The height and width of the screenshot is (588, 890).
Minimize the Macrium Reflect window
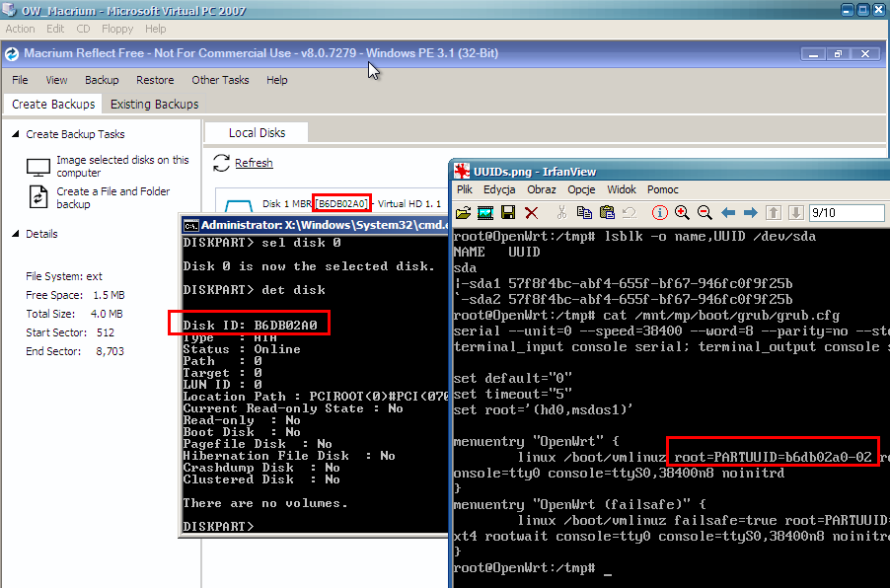point(813,54)
